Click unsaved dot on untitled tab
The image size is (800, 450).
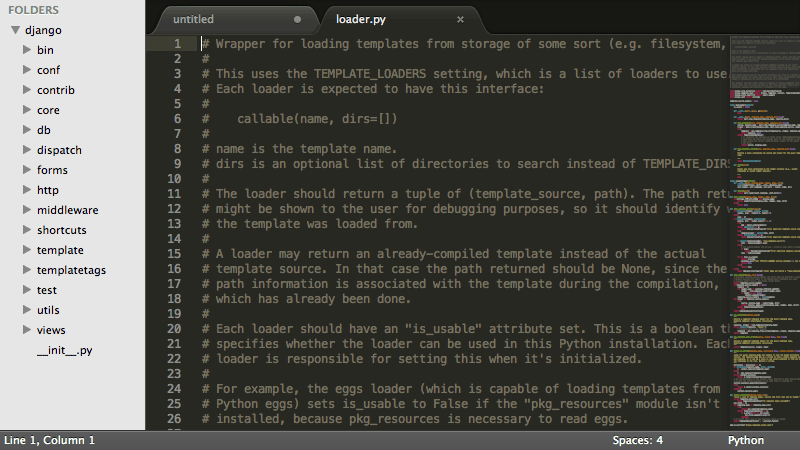297,19
